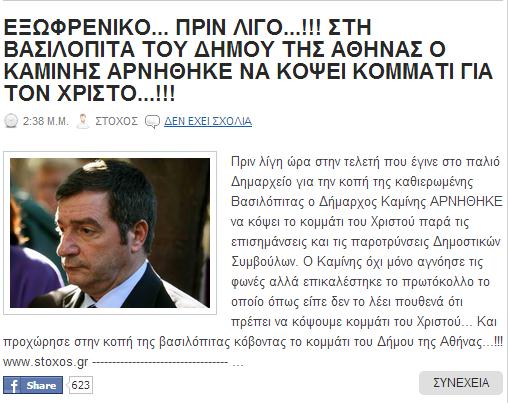Click the www.stoxos.gr source text
This screenshot has height=403, width=508.
[x=46, y=362]
